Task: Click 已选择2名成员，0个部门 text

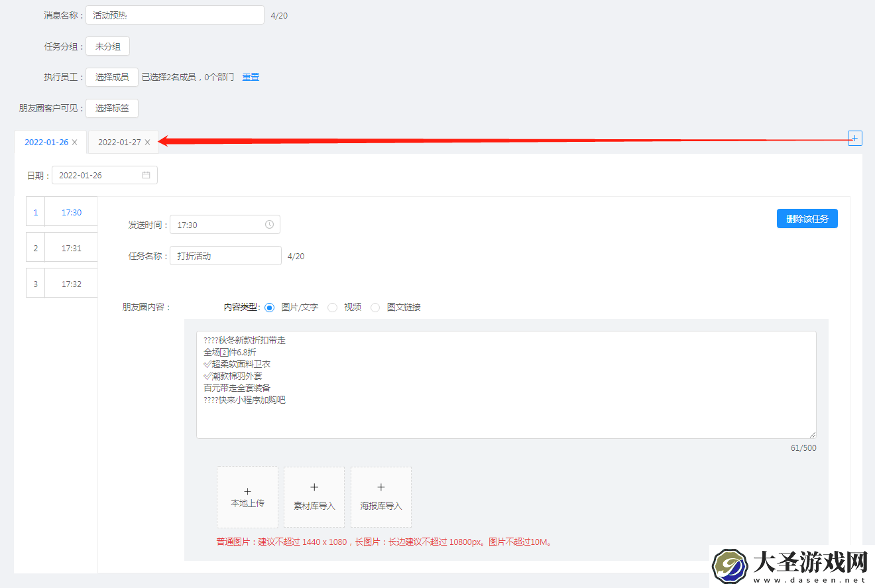Action: pos(188,77)
